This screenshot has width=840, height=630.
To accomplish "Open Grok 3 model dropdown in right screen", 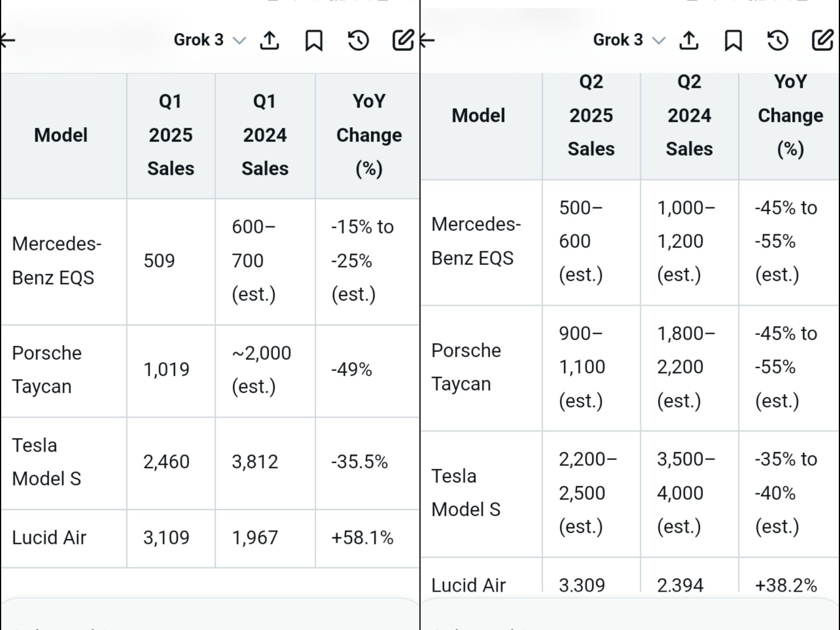I will pyautogui.click(x=629, y=40).
